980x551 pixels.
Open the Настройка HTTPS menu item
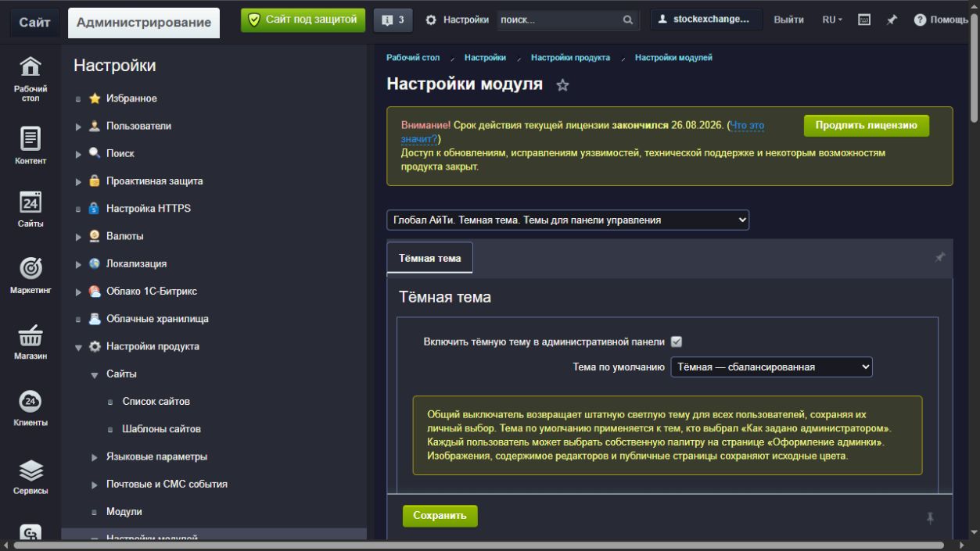click(149, 209)
